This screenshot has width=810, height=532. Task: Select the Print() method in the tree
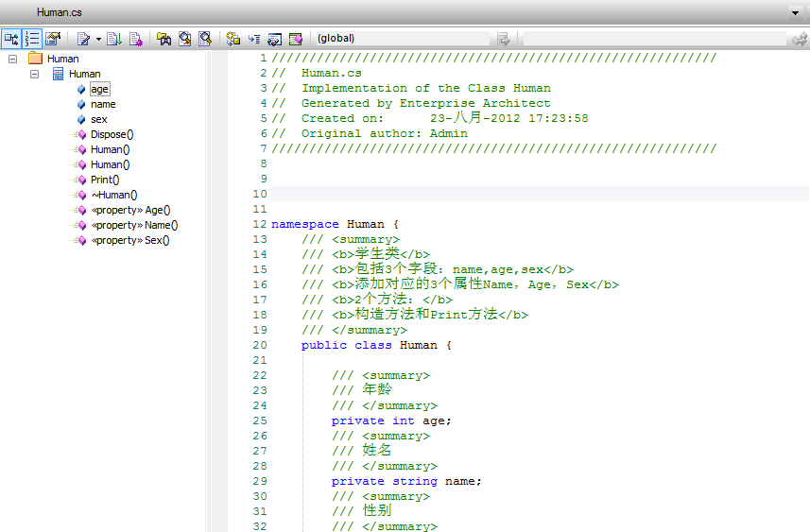105,180
